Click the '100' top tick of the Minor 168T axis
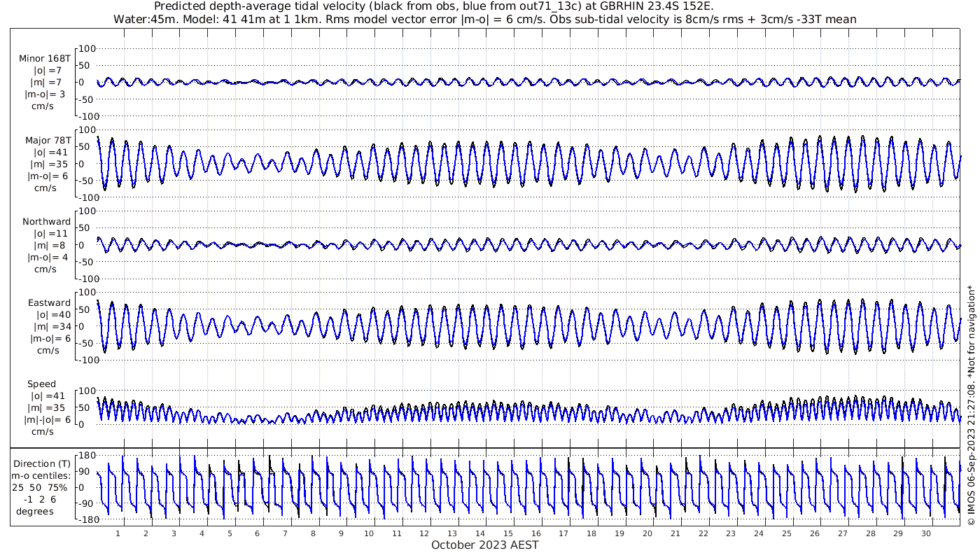Screen dimensions: 980x560 point(87,48)
